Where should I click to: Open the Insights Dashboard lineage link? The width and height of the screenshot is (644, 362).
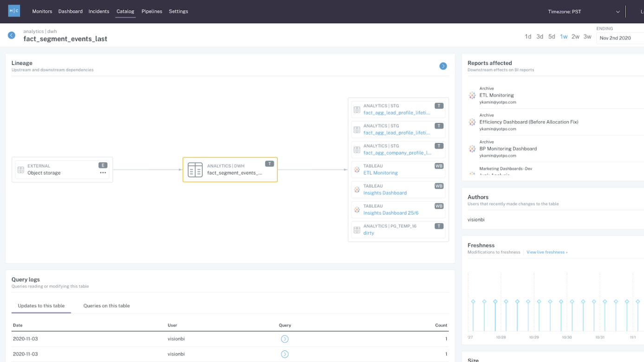(x=385, y=193)
